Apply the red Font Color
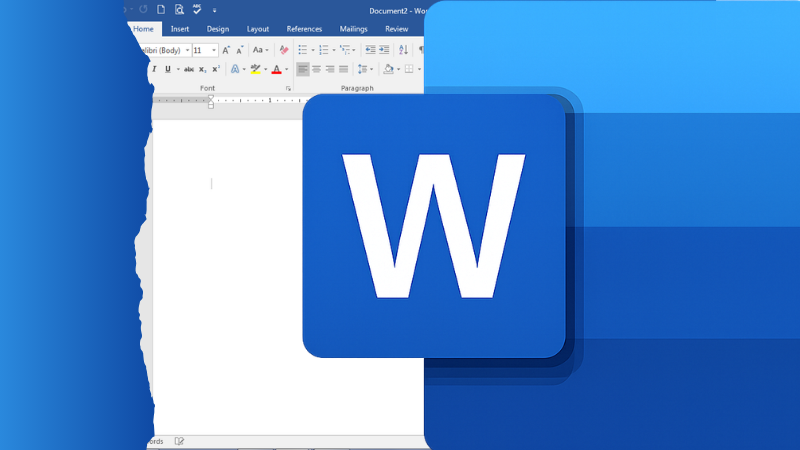 (277, 69)
